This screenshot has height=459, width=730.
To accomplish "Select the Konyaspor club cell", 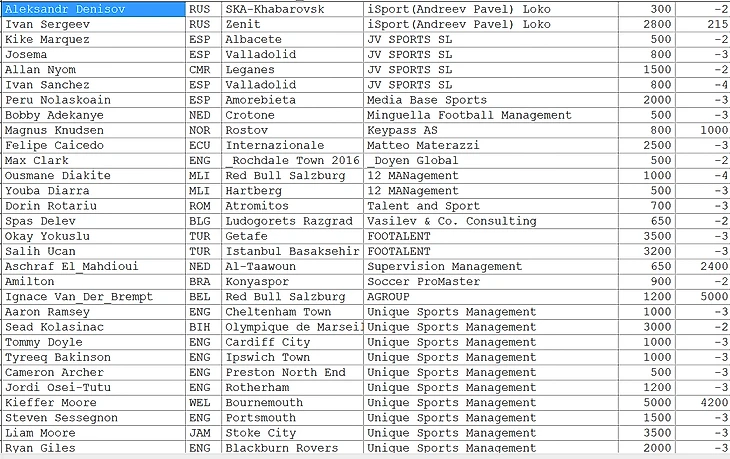I will click(x=292, y=282).
